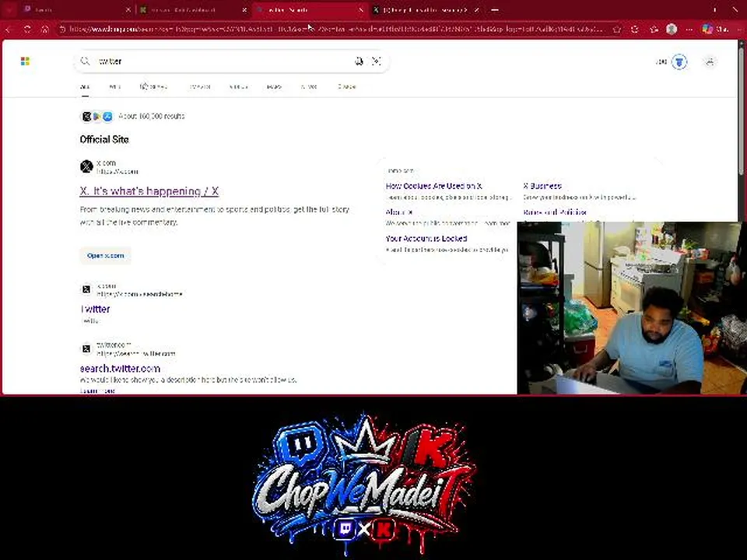Open the browser profile avatar

coord(672,30)
